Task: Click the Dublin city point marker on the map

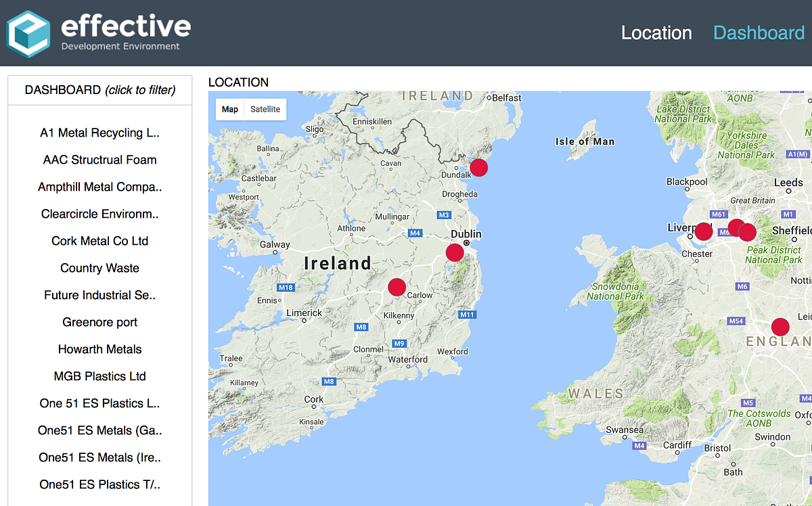Action: click(466, 241)
